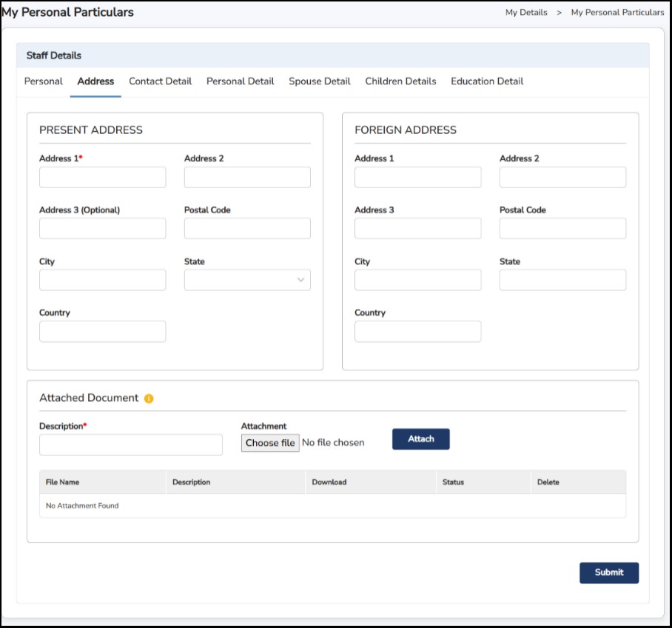672x628 pixels.
Task: Click the Attached Document info icon
Action: click(149, 398)
